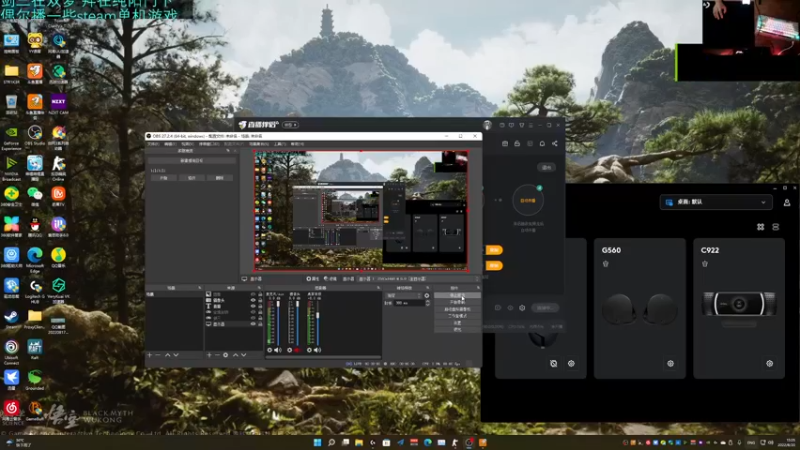The width and height of the screenshot is (800, 450).
Task: Adjust second mixer channel volume fader
Action: (297, 323)
